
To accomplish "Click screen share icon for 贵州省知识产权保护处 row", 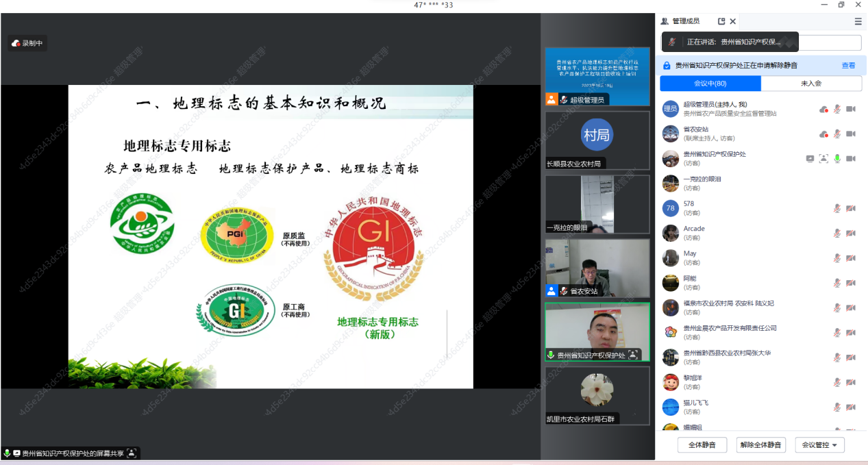I will click(810, 158).
